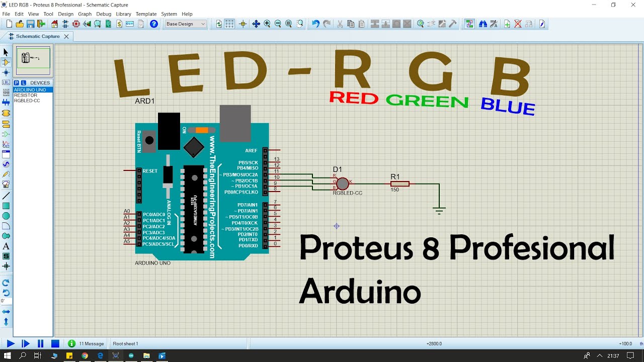Toggle the grid display icon
Image resolution: width=644 pixels, height=362 pixels.
coord(229,24)
